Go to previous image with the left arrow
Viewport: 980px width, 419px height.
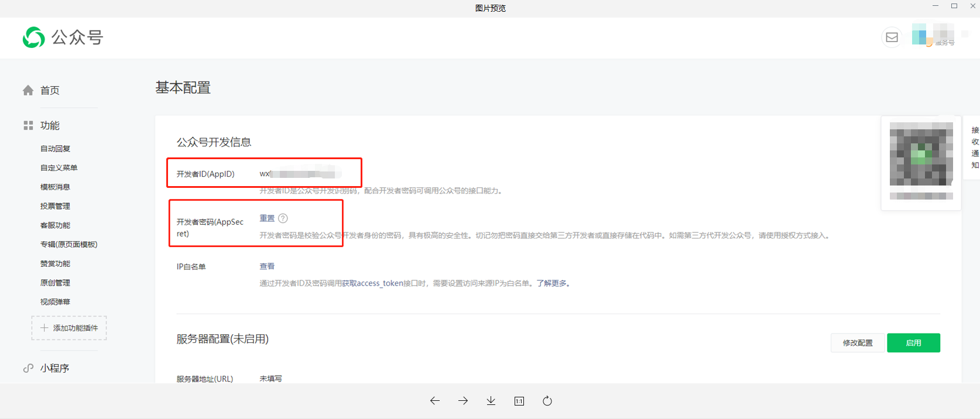tap(434, 401)
